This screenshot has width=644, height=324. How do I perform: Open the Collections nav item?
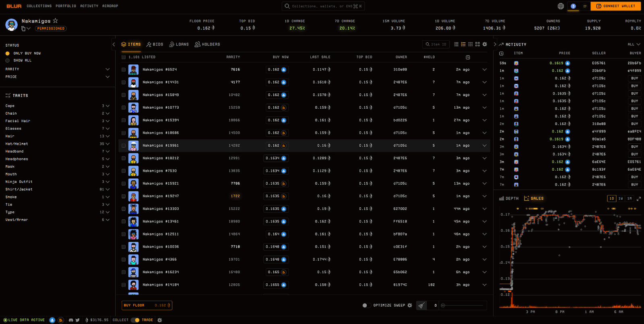(x=39, y=6)
